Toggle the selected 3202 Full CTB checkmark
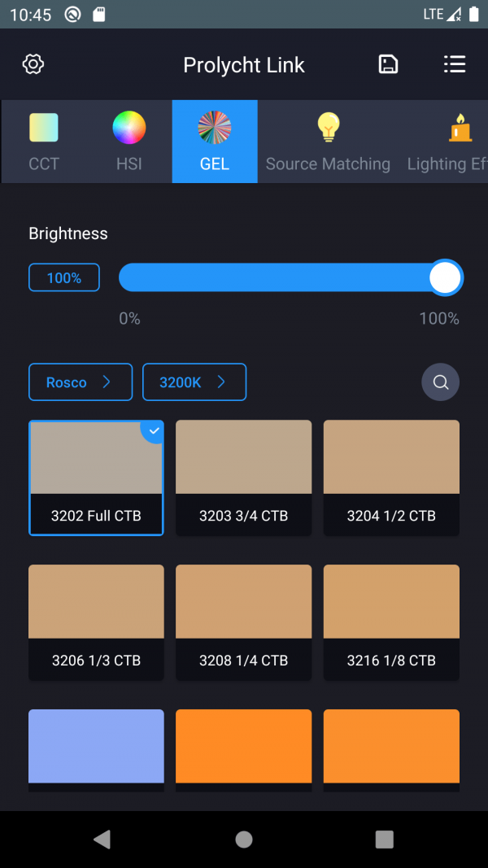 (153, 431)
